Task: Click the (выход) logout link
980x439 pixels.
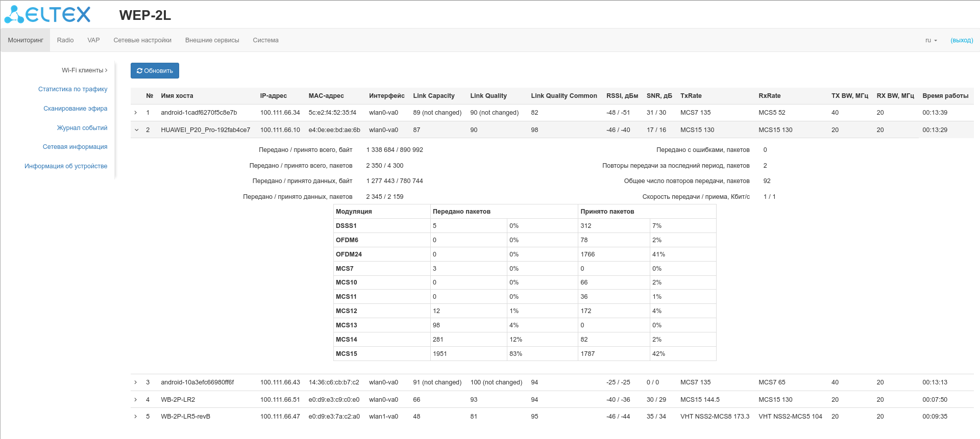Action: [x=962, y=40]
